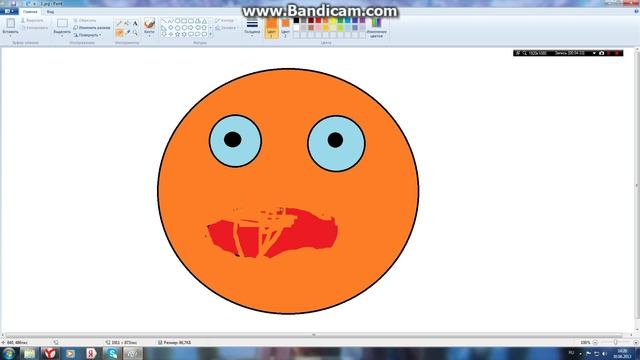The image size is (640, 360).
Task: Click the zoom slider in status bar
Action: [615, 342]
